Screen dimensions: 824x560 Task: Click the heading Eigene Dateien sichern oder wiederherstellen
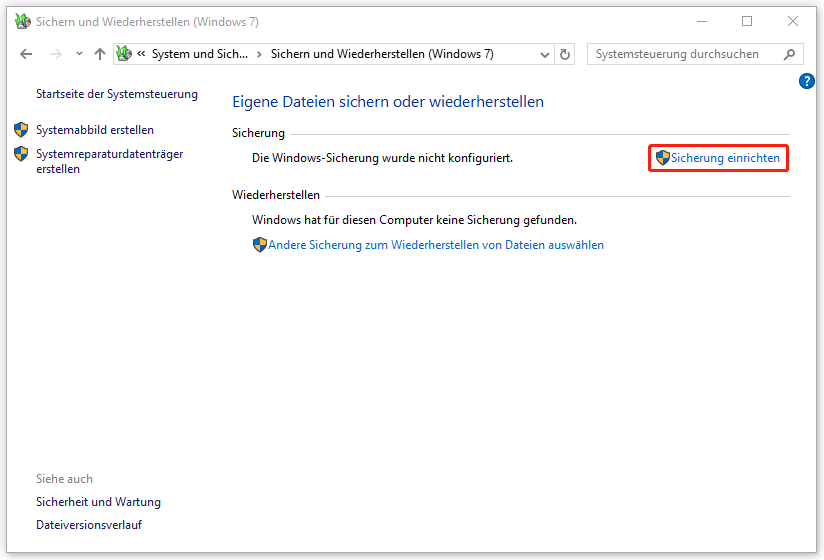(388, 101)
